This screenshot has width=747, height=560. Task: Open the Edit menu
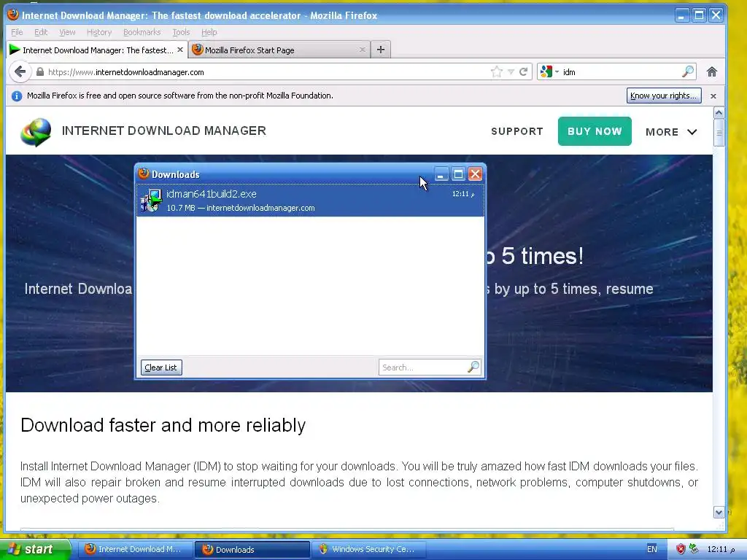pyautogui.click(x=41, y=32)
